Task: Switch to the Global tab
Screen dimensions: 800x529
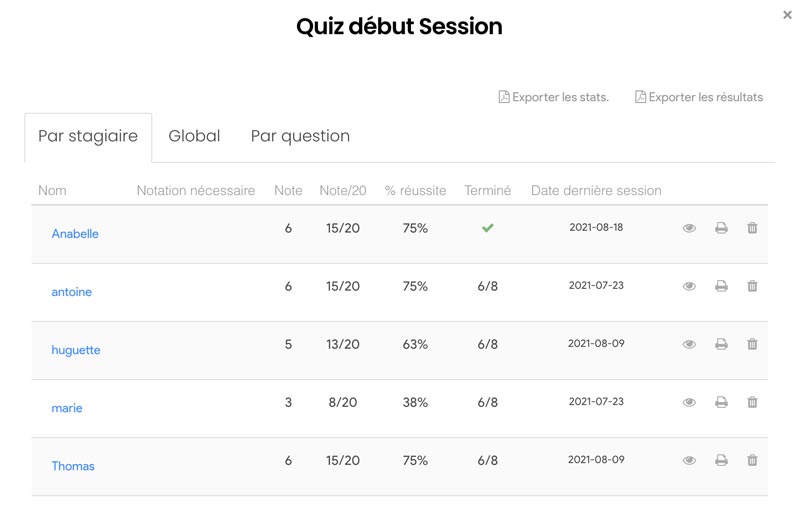Action: coord(194,136)
